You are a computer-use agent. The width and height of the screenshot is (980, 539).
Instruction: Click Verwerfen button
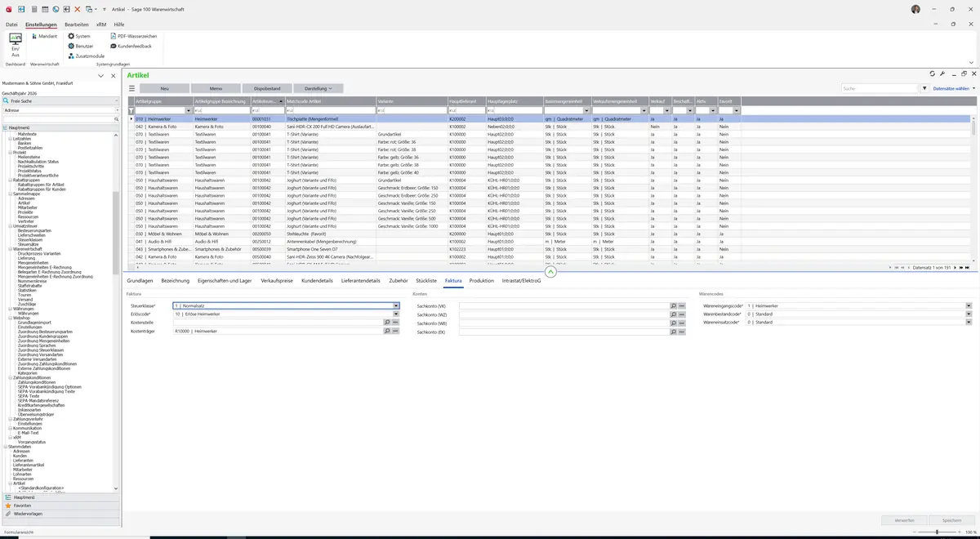coord(904,519)
